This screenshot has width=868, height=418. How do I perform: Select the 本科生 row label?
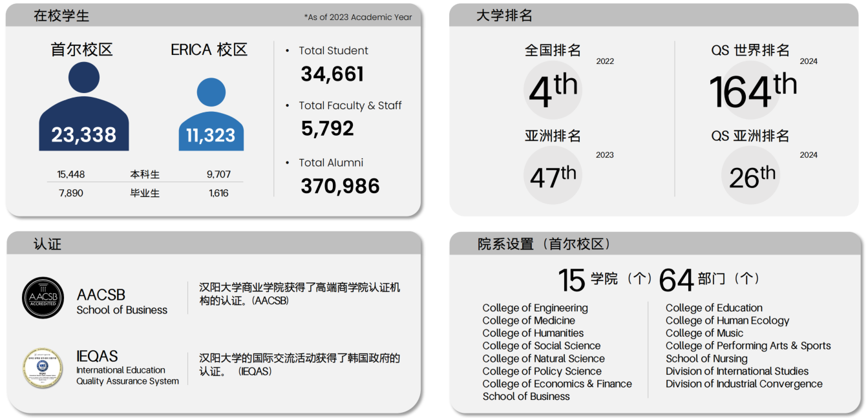click(145, 174)
